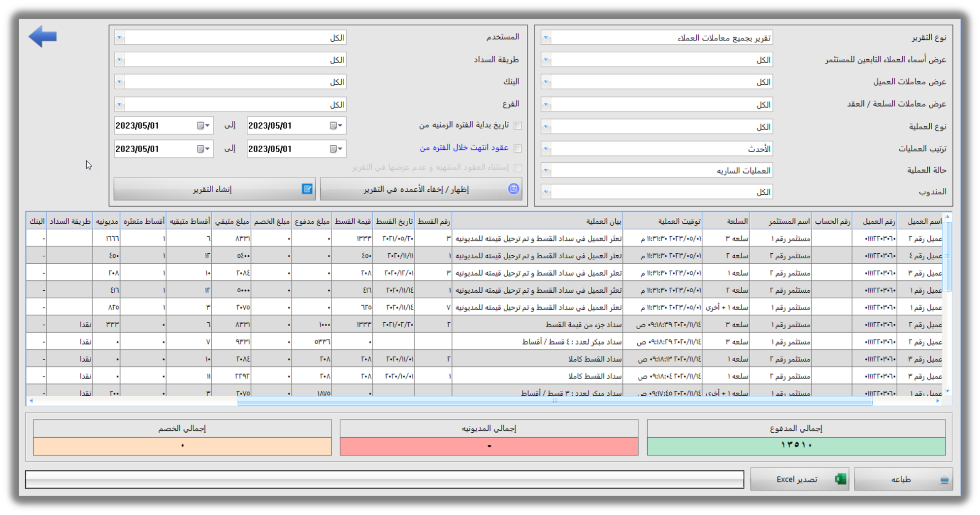The height and width of the screenshot is (515, 980).
Task: Click the '١٦٦٦' debt cell
Action: [x=107, y=239]
